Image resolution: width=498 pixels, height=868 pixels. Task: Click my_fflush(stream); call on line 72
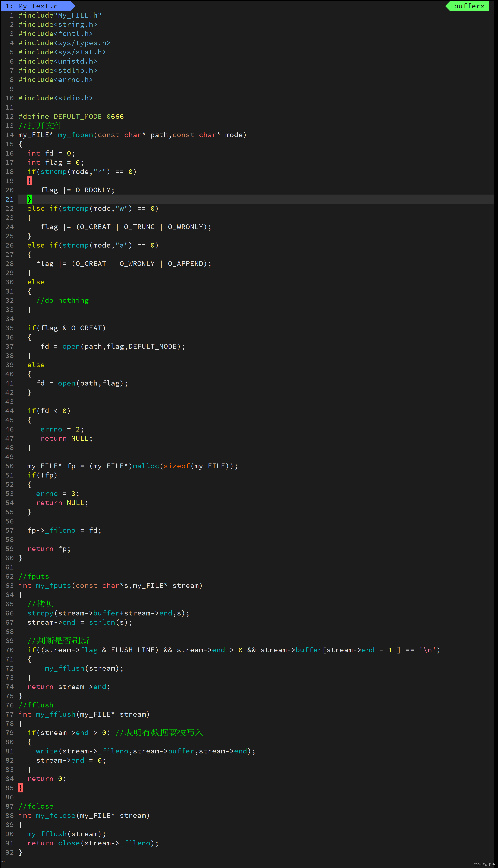[x=84, y=668]
